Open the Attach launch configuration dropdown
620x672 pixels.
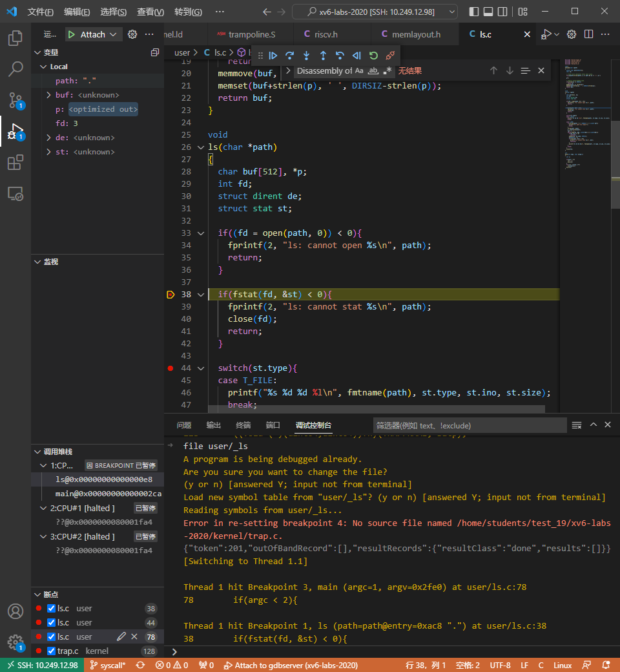(114, 34)
